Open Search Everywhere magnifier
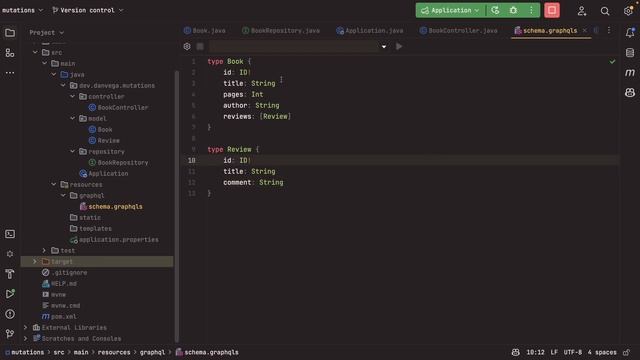The width and height of the screenshot is (640, 360). click(x=605, y=11)
